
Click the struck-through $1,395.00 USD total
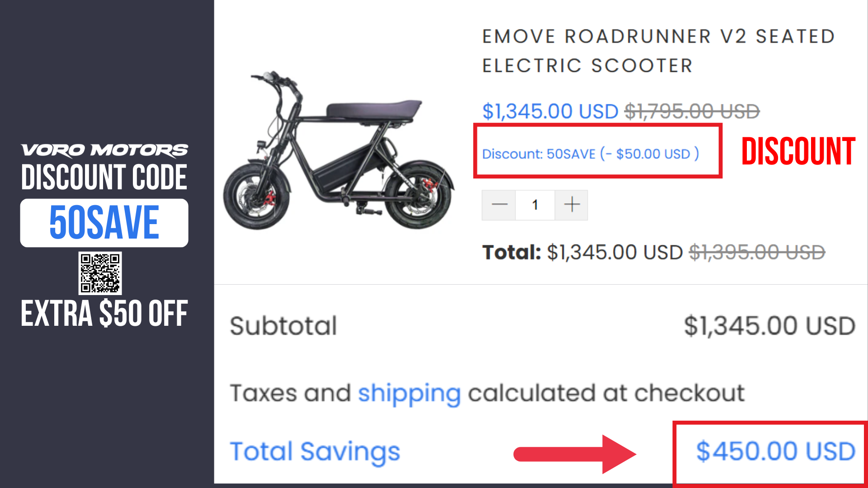pos(757,252)
